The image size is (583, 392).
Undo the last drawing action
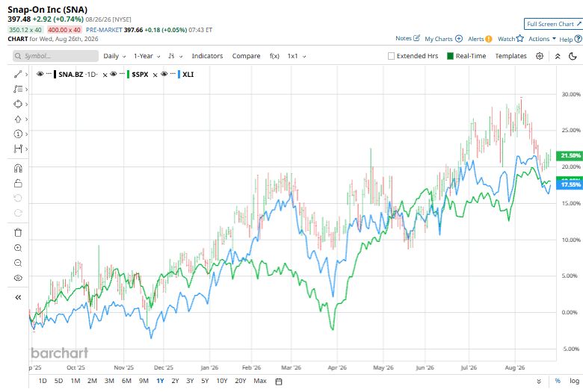tap(18, 198)
